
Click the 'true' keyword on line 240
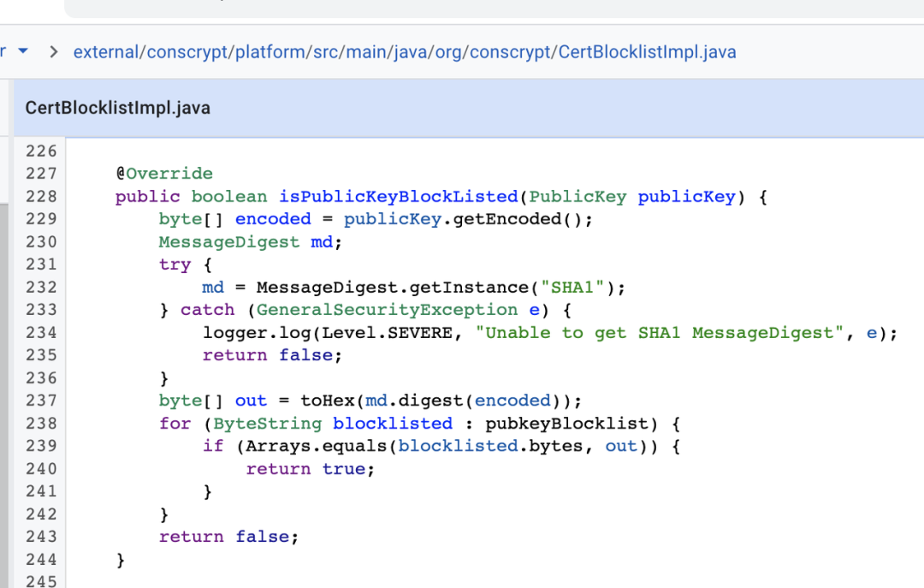coord(344,469)
